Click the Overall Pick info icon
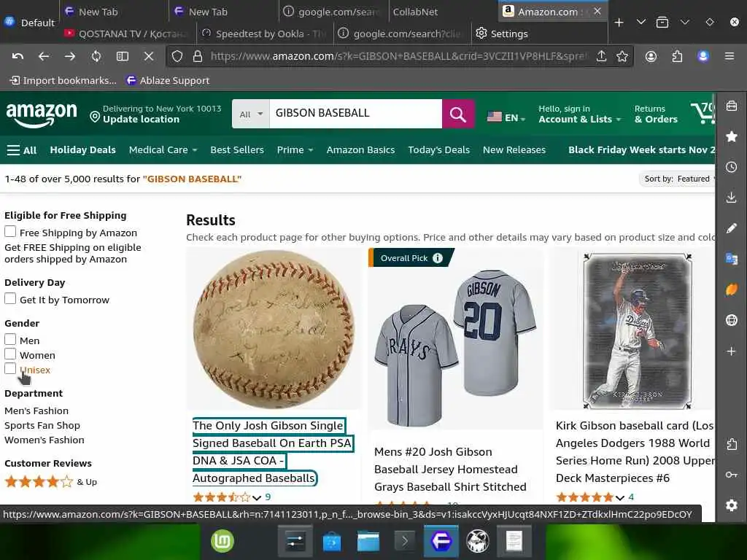This screenshot has width=747, height=560. click(x=438, y=258)
